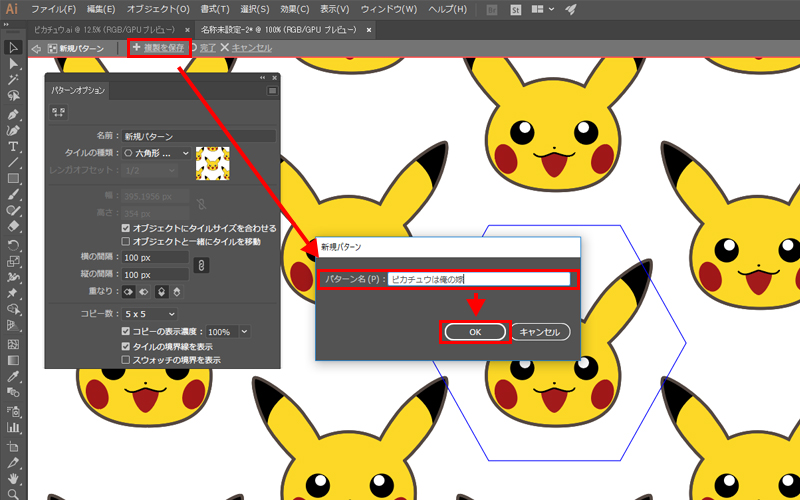Click the パターン名 input field
Screen dimensions: 800x500
click(479, 279)
